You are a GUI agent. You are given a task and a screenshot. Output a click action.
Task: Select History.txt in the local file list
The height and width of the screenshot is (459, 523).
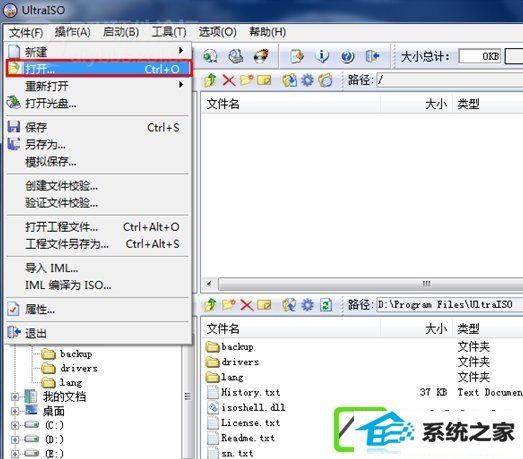tap(250, 392)
